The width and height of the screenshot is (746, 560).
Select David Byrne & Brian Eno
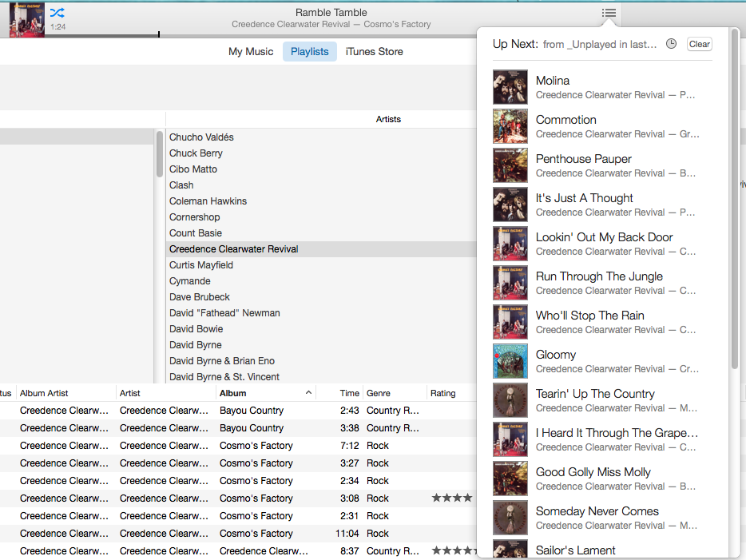(x=321, y=360)
